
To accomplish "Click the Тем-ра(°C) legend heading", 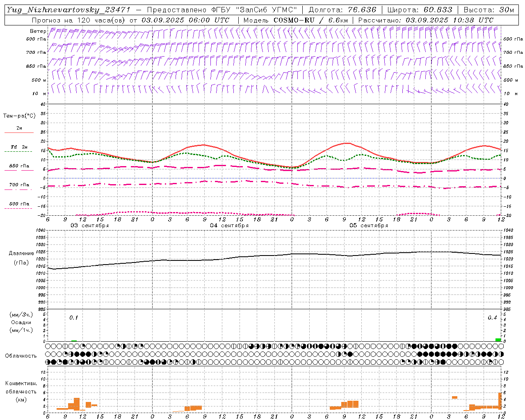I will pyautogui.click(x=19, y=116).
